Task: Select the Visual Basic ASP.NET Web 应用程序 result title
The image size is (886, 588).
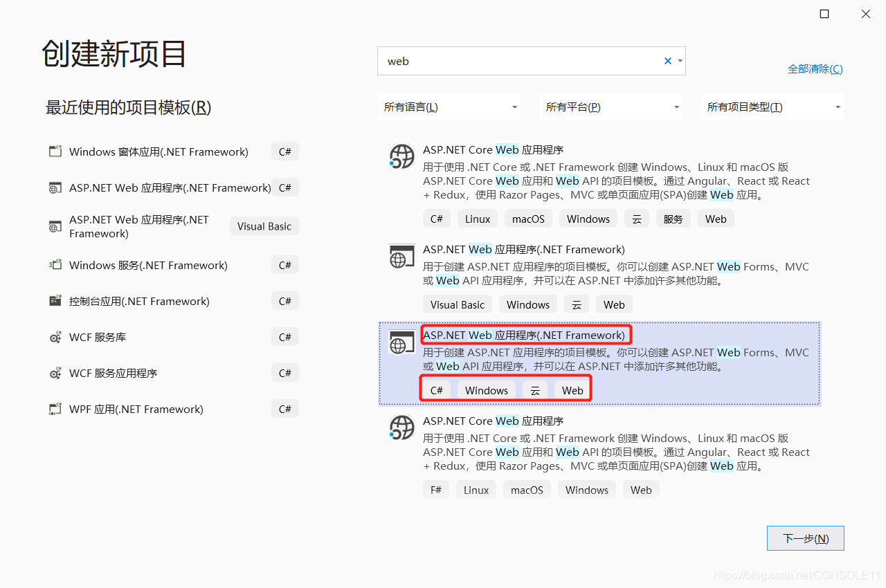Action: coord(524,250)
